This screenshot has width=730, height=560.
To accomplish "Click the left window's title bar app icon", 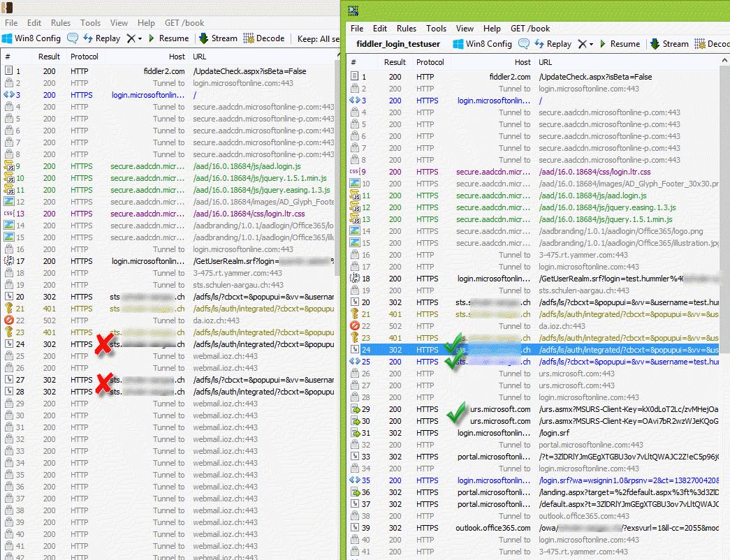I will pos(8,8).
